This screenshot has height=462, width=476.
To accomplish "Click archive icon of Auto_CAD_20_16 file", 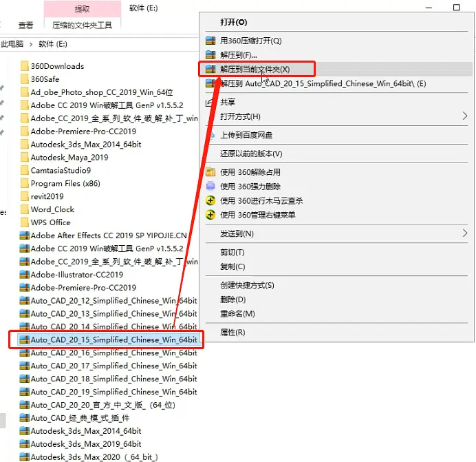I will tap(24, 353).
